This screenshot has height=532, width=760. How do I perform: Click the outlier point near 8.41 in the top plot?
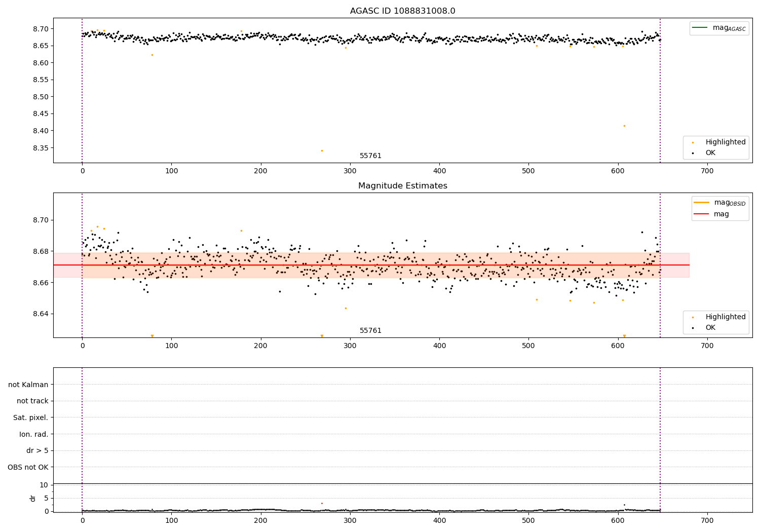pyautogui.click(x=624, y=126)
